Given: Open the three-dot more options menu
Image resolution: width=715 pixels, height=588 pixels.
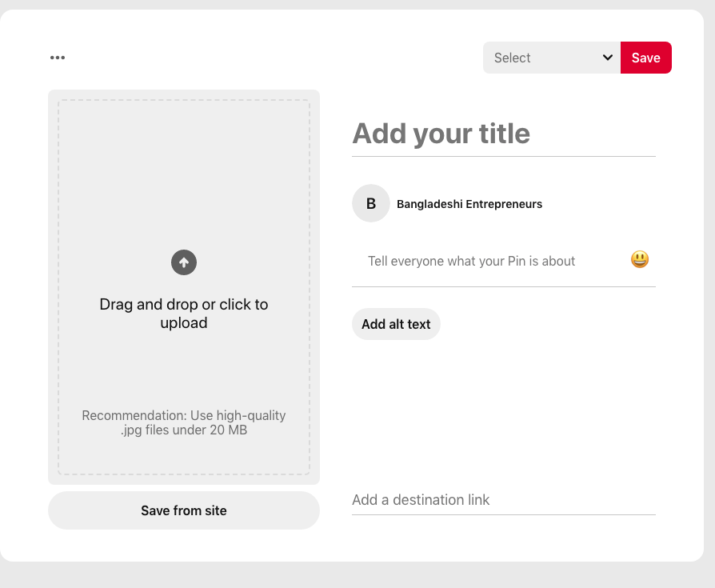Looking at the screenshot, I should tap(58, 58).
